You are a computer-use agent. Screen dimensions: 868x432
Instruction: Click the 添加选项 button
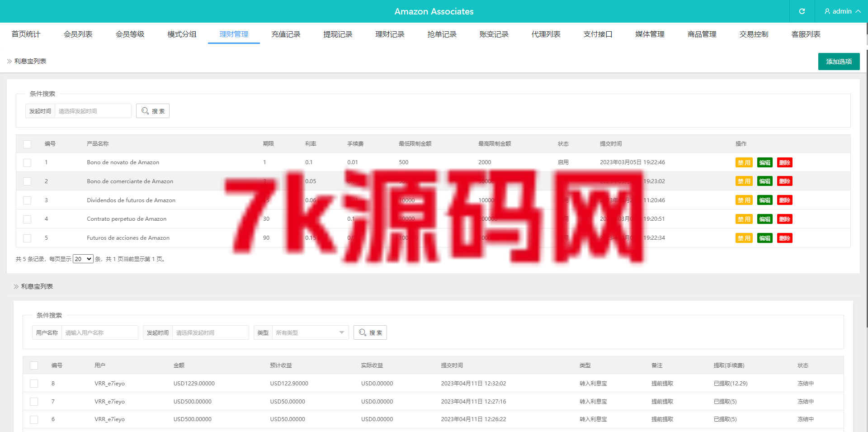pyautogui.click(x=839, y=62)
